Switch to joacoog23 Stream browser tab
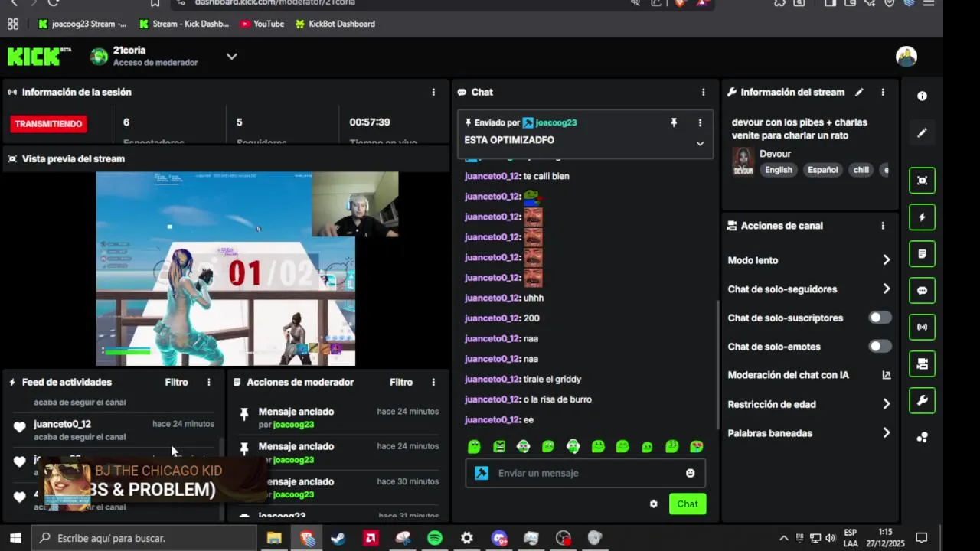Viewport: 980px width, 551px height. (x=82, y=24)
